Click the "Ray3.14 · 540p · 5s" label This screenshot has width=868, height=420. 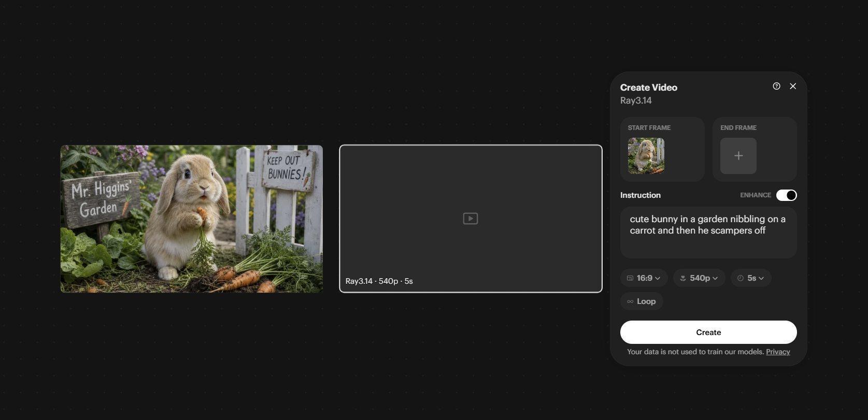(x=379, y=281)
